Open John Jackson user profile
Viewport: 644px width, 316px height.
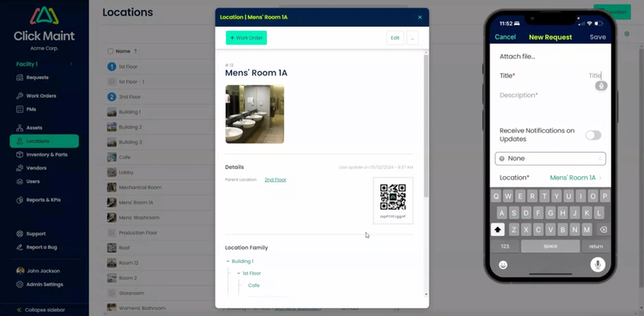tap(38, 270)
